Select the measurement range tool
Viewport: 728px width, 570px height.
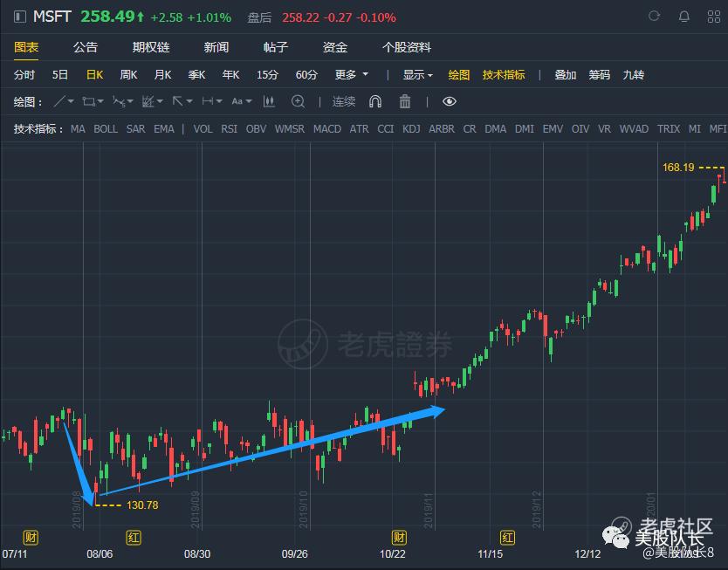click(x=208, y=101)
